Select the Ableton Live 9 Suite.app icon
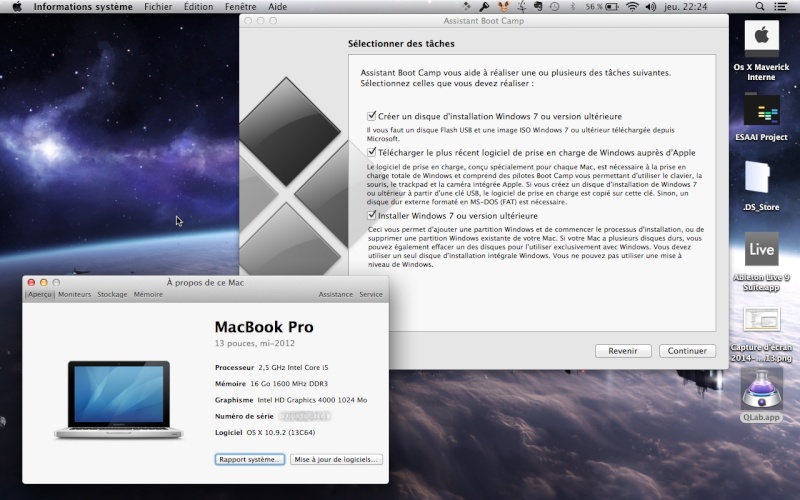The width and height of the screenshot is (800, 500). (x=761, y=249)
